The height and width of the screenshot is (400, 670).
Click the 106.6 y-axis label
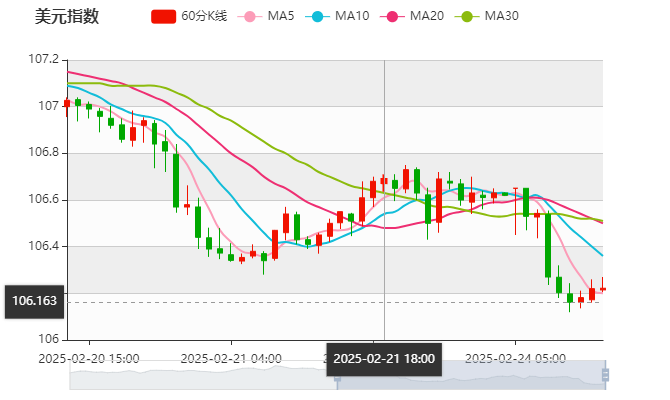(44, 200)
